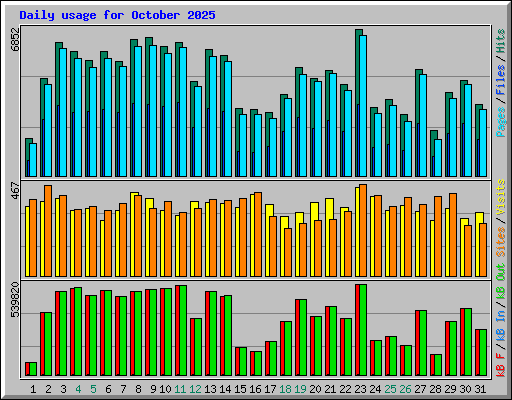The image size is (512, 400).
Task: Click day 20 on the x-axis
Action: pos(315,389)
